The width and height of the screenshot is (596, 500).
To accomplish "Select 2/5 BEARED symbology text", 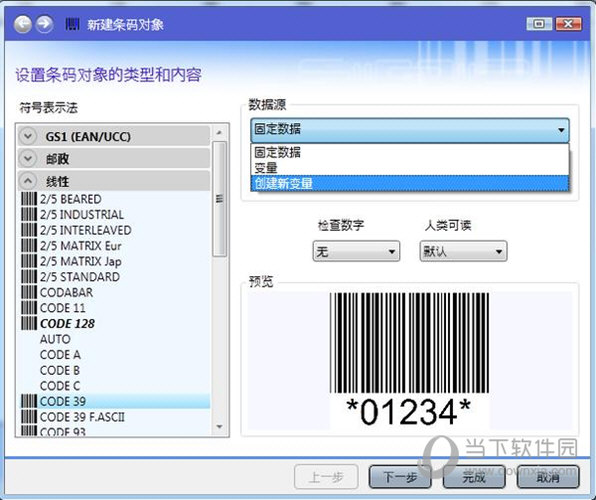I will click(x=71, y=199).
